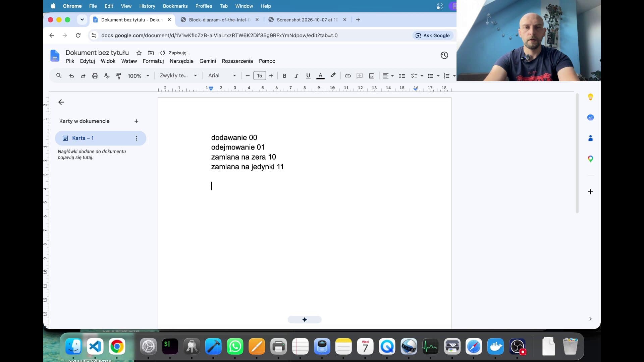Open the search menus magnifier tool
This screenshot has width=644, height=362.
click(59, 76)
